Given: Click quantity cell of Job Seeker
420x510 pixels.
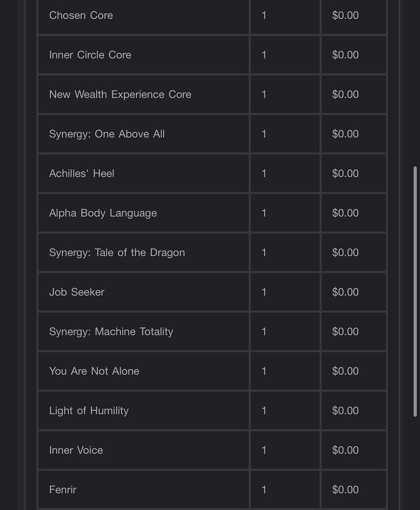Looking at the screenshot, I should click(x=285, y=292).
